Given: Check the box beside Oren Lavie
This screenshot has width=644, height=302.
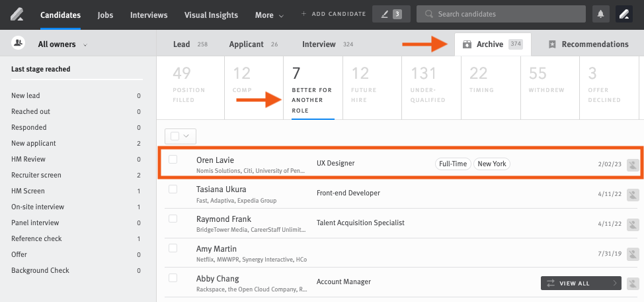Looking at the screenshot, I should pyautogui.click(x=173, y=160).
